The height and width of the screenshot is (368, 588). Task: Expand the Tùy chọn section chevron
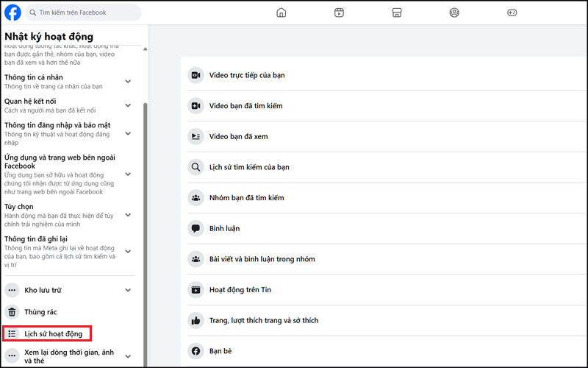click(128, 216)
